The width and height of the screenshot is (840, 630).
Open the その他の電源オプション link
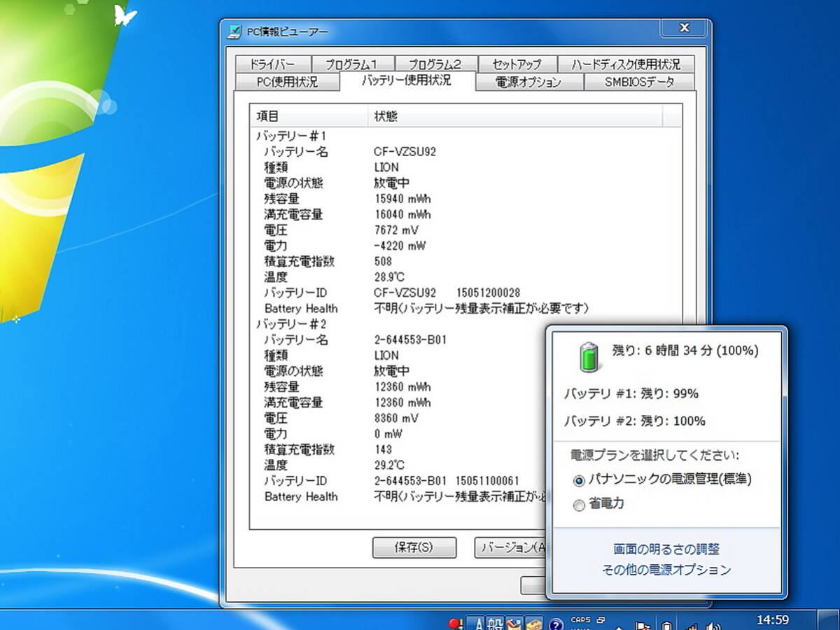tap(666, 570)
